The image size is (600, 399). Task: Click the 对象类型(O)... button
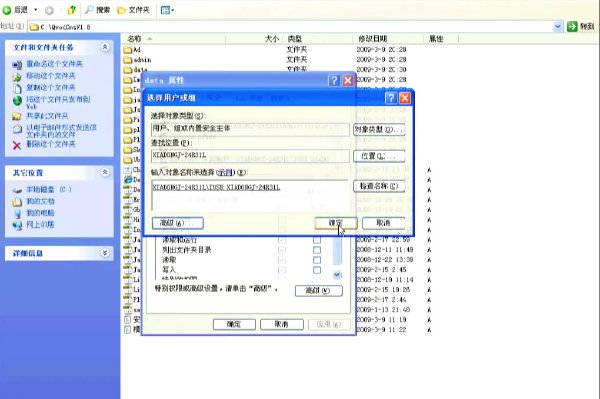click(379, 130)
